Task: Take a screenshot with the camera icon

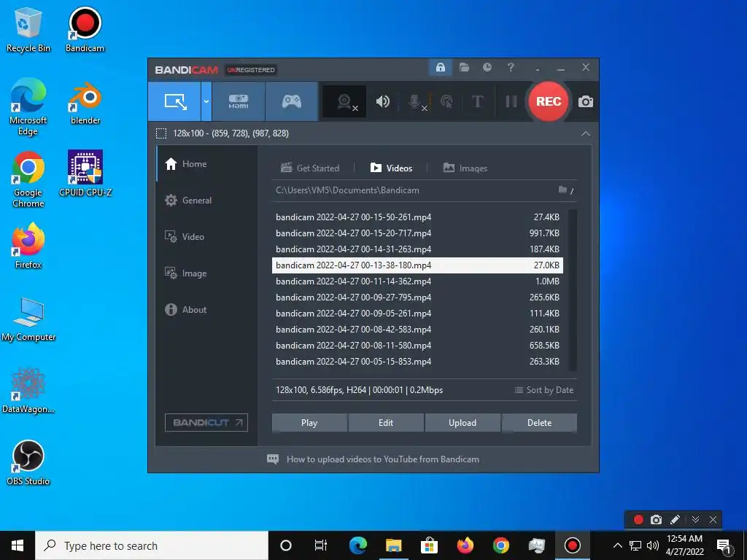Action: click(x=586, y=101)
